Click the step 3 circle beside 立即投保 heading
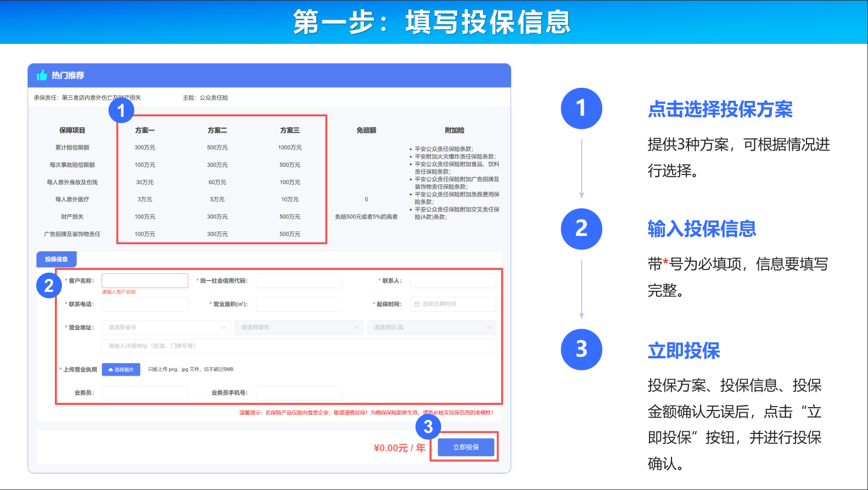This screenshot has height=490, width=868. pos(581,350)
